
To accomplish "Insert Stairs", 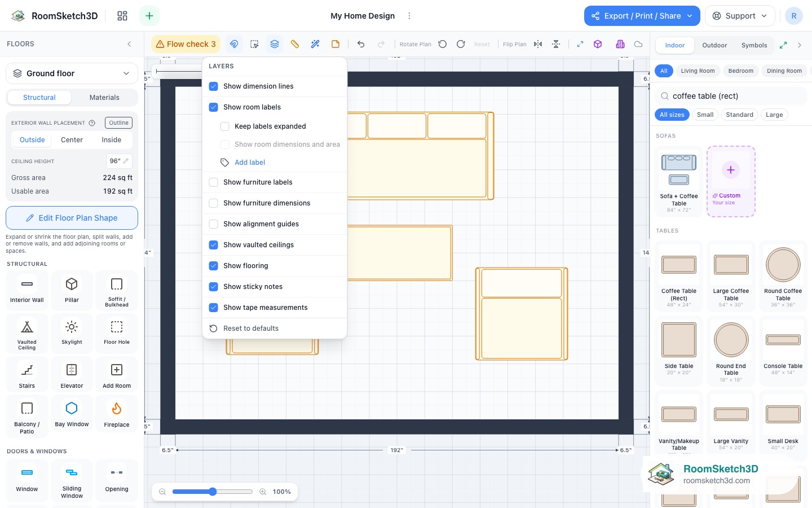I will coord(27,375).
